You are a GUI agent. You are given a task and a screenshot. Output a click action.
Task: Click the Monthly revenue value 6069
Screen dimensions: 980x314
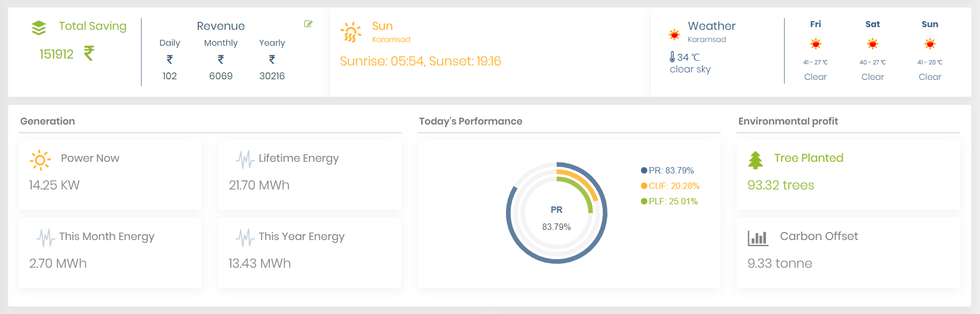pyautogui.click(x=221, y=76)
